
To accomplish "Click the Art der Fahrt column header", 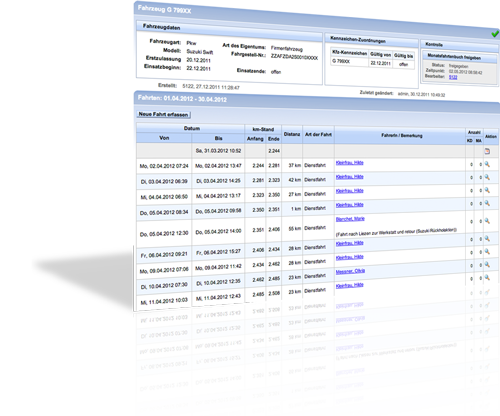I will tap(318, 135).
